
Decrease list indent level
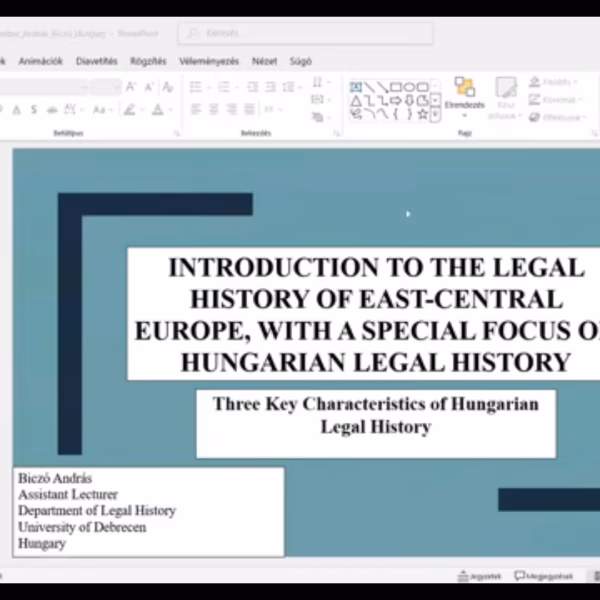click(x=252, y=87)
